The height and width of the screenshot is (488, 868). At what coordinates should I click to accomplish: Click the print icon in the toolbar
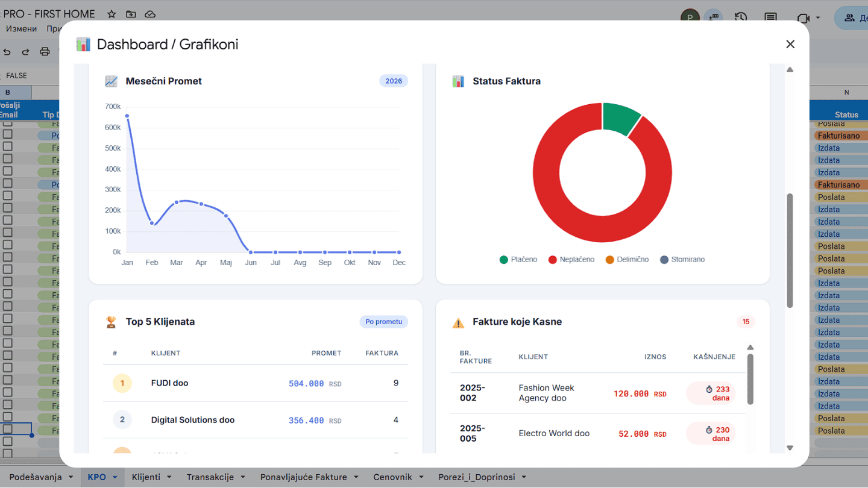(45, 52)
